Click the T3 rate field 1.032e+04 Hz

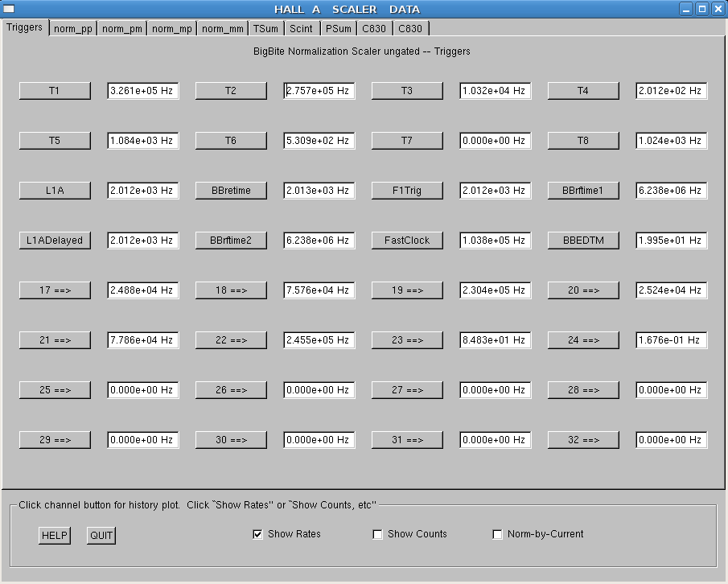[496, 91]
